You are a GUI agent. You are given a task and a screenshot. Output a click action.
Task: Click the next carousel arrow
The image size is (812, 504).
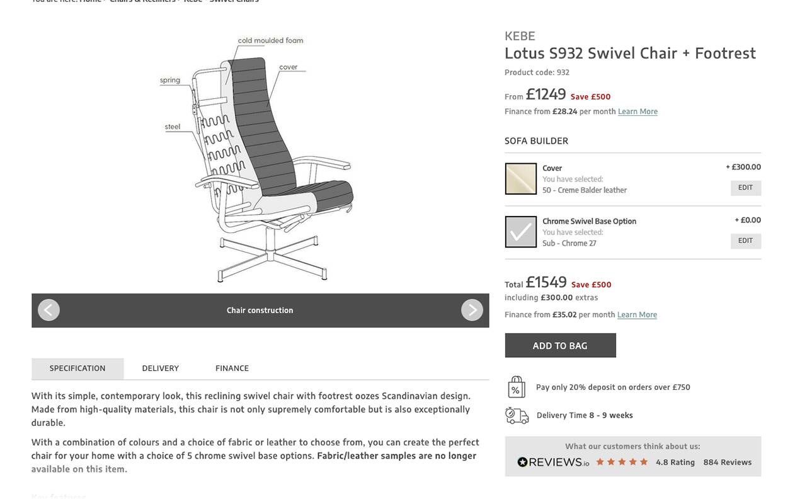472,309
